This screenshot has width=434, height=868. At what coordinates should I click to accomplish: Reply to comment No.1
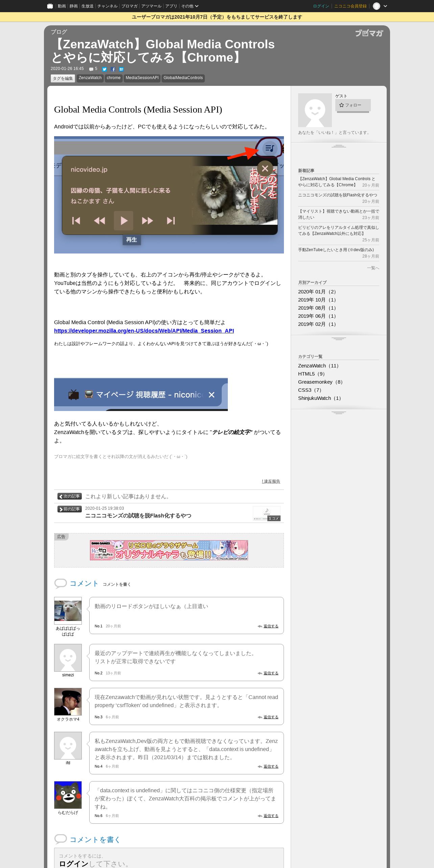point(271,626)
